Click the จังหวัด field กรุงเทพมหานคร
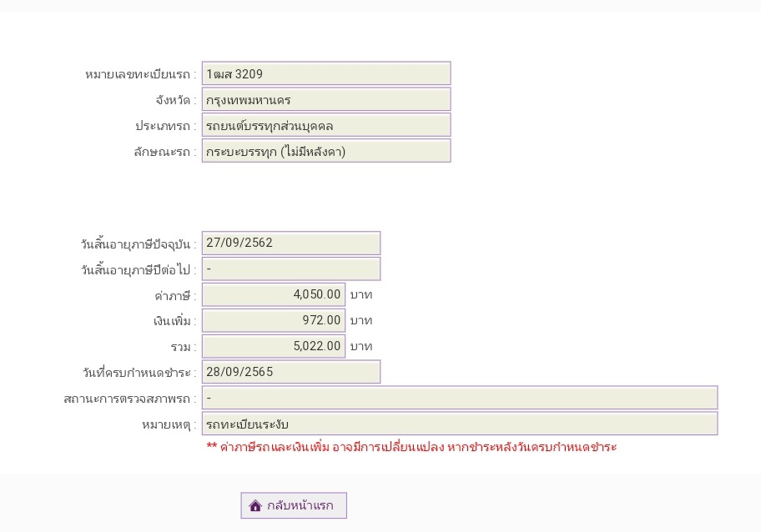 pyautogui.click(x=326, y=99)
